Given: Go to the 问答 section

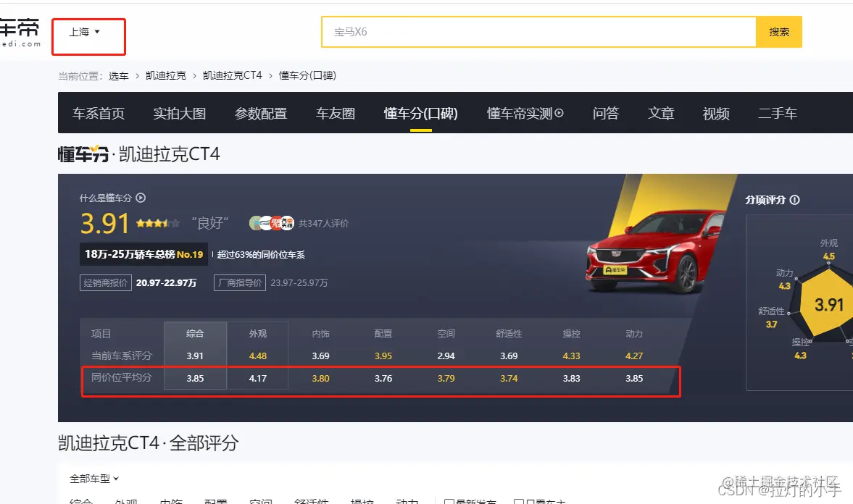Looking at the screenshot, I should [604, 113].
